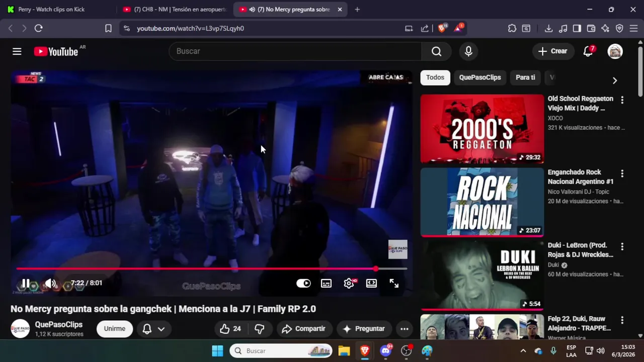Toggle browser sidebar panel
The width and height of the screenshot is (644, 362).
coord(577,28)
